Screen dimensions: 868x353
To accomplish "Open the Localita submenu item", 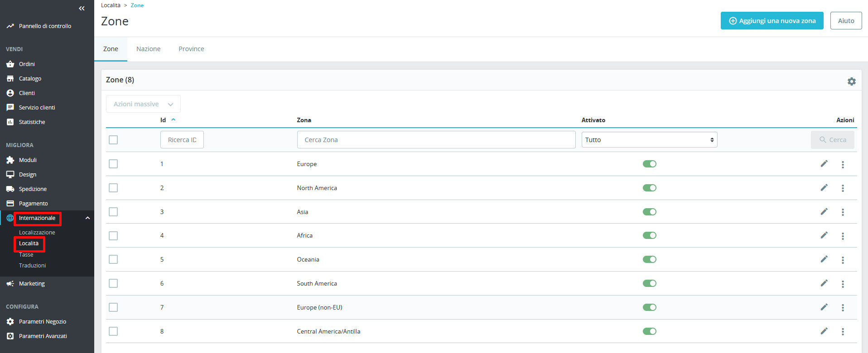I will 29,243.
